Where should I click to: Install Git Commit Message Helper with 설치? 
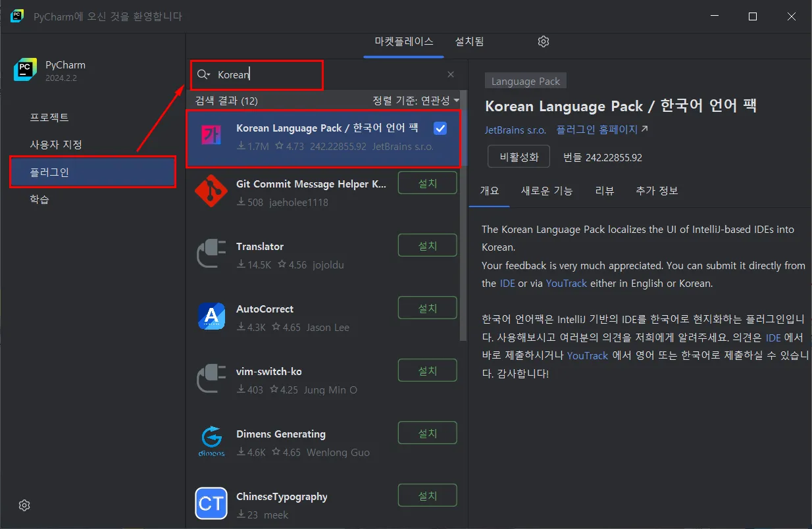pos(427,183)
